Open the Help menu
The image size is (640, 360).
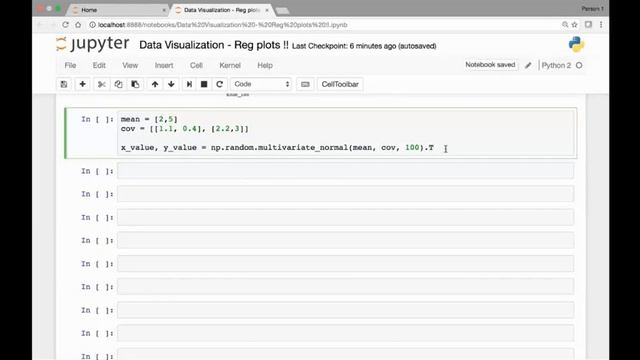(265, 65)
